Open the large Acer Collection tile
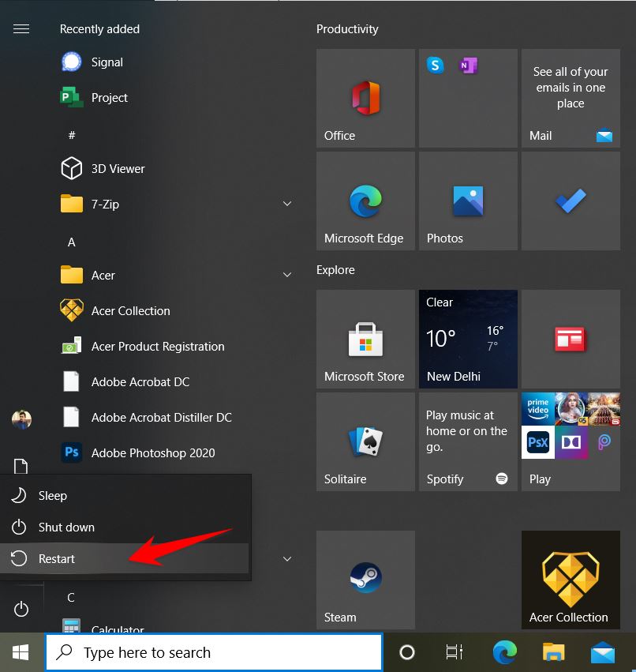Screen dimensions: 636x672 pos(571,580)
